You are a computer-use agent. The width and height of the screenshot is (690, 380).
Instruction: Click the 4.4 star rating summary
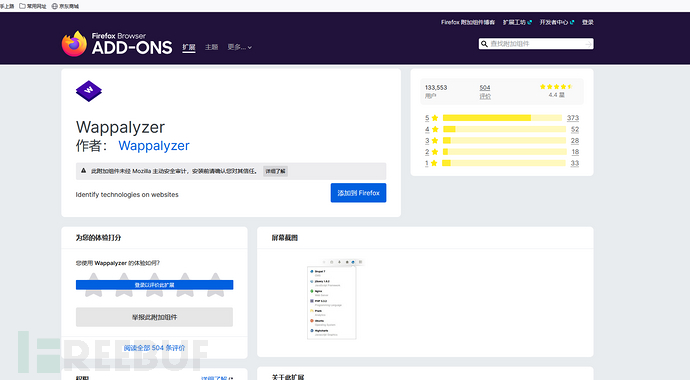click(x=556, y=91)
